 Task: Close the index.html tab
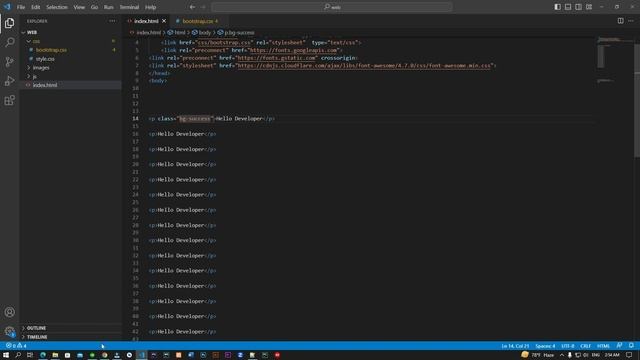[x=164, y=21]
